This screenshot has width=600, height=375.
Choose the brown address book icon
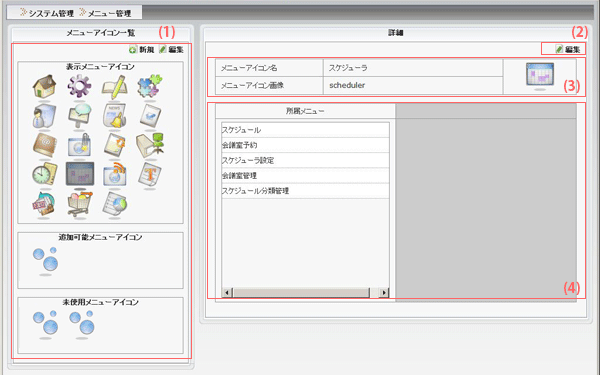45,145
